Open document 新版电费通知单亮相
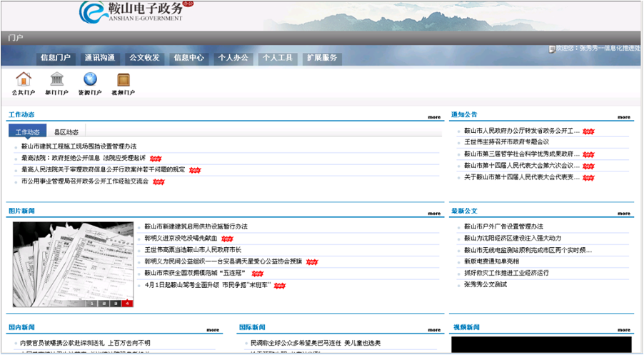This screenshot has width=644, height=355. (x=491, y=261)
